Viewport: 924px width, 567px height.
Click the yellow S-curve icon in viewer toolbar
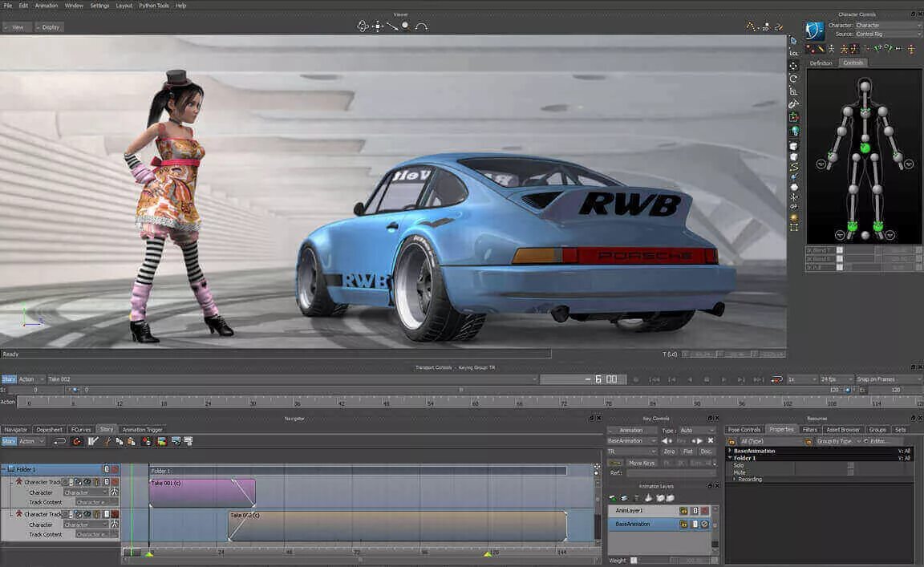tap(794, 168)
